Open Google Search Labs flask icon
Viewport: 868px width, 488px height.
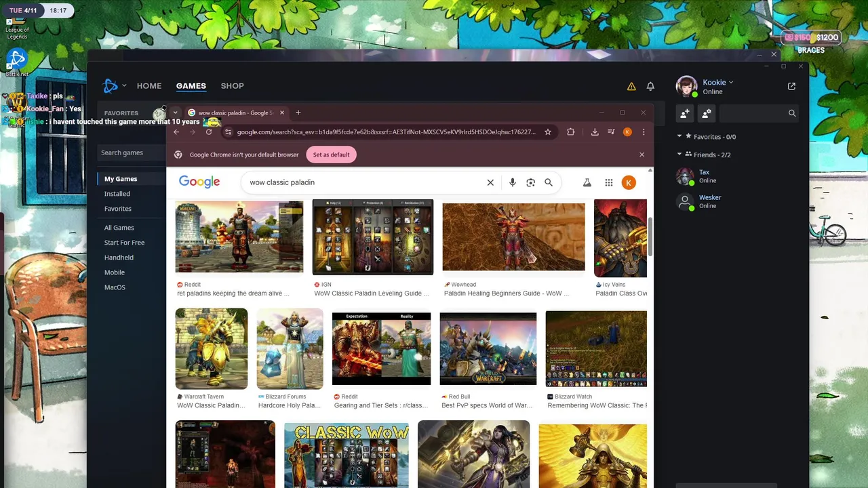[587, 182]
